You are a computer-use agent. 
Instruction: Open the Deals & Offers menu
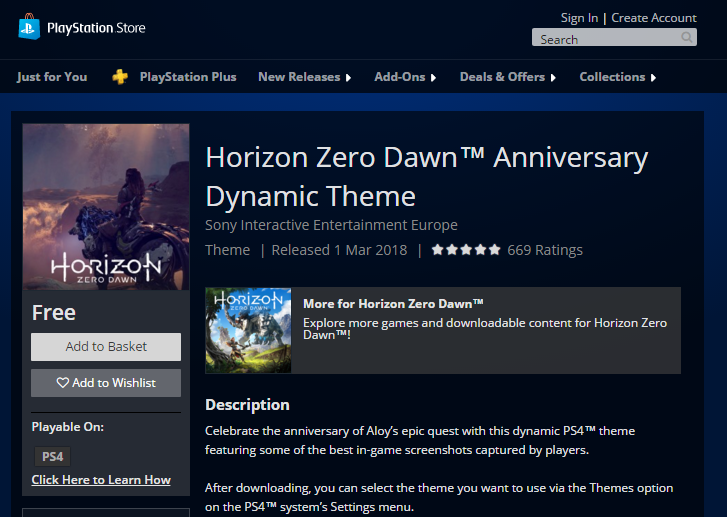click(502, 77)
